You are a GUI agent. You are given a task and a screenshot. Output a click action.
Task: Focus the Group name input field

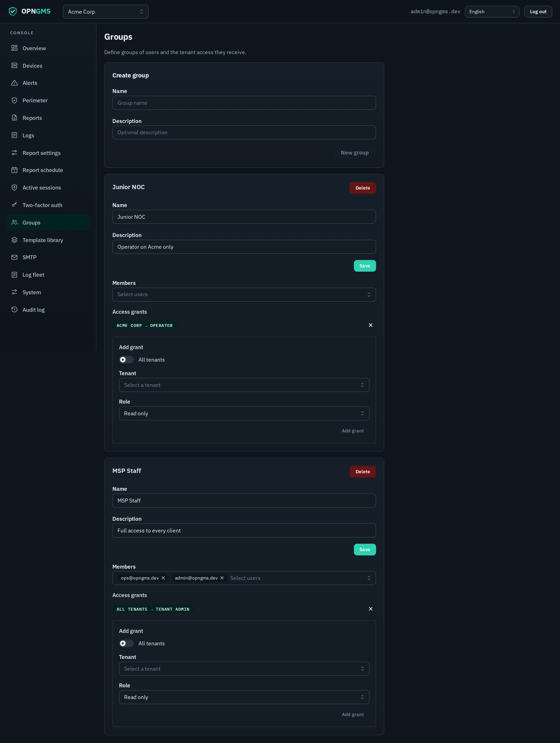[x=244, y=103]
